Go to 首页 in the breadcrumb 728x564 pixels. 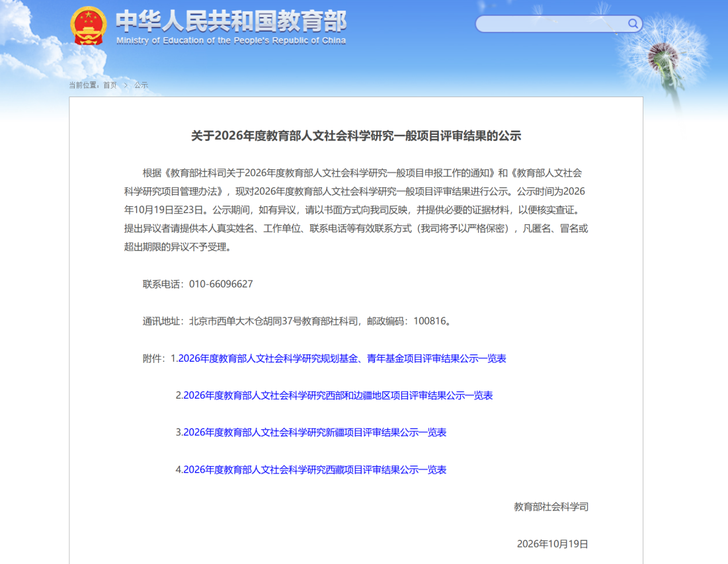(110, 85)
